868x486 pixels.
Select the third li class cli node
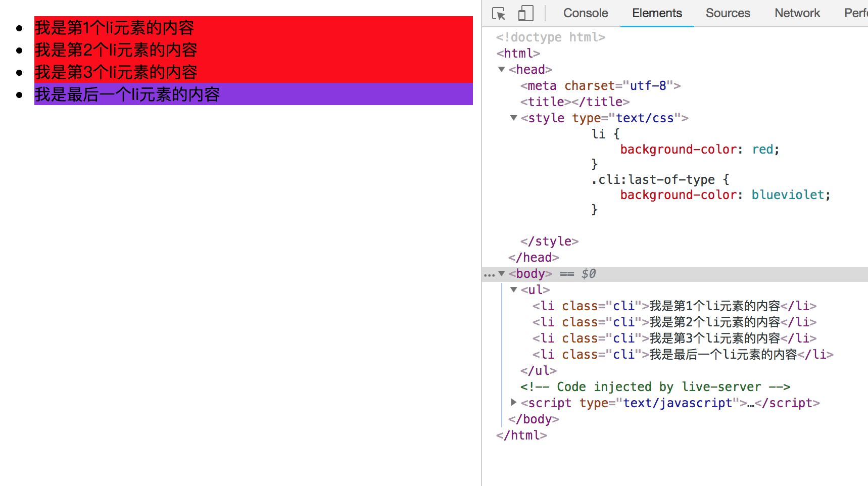(674, 338)
